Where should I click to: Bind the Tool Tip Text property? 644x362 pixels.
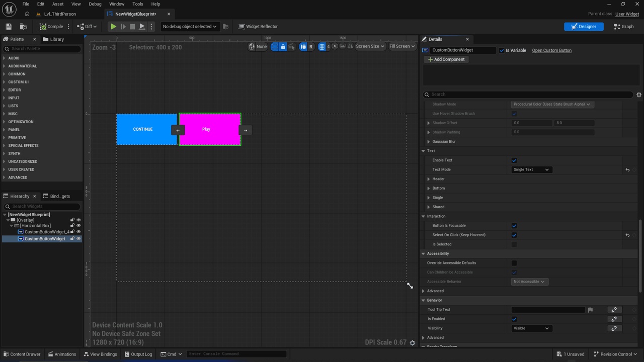tap(614, 310)
